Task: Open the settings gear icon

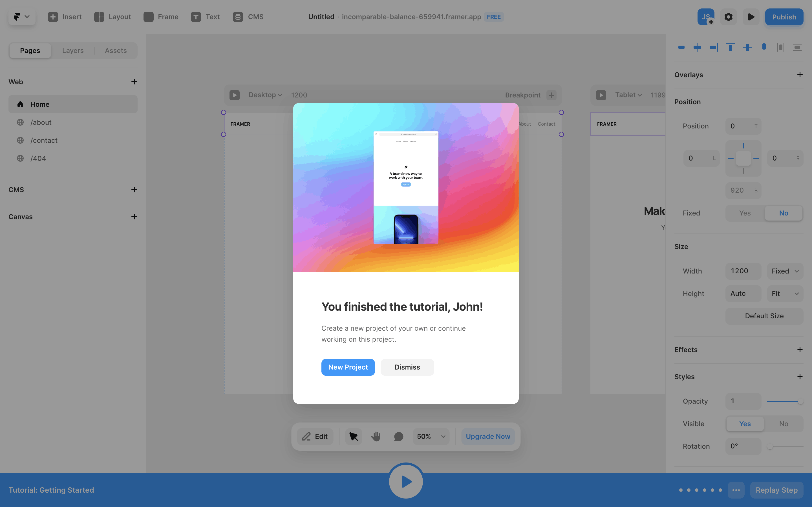Action: 728,17
